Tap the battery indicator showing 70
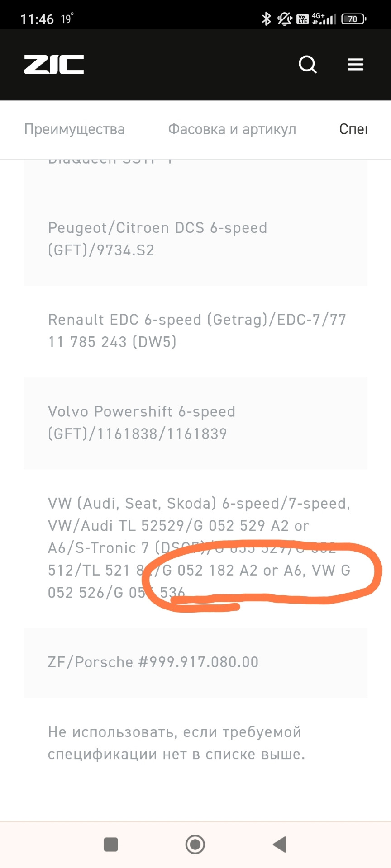This screenshot has height=868, width=391. tap(353, 19)
